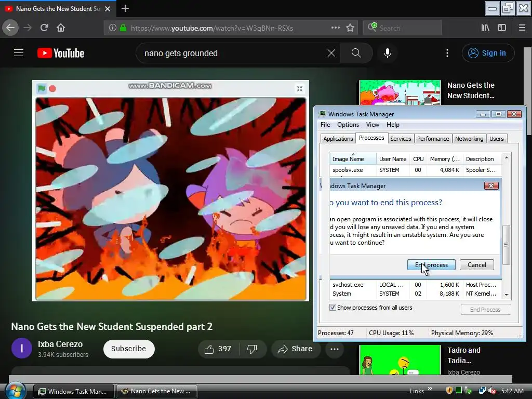
Task: Sort processes by CPU column header
Action: 418,159
